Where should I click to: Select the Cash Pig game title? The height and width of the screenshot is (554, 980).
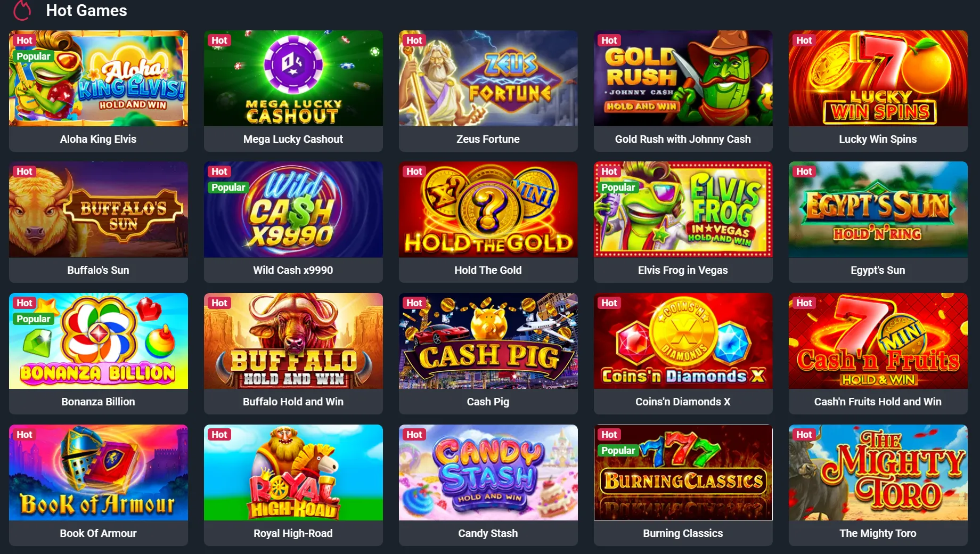488,402
